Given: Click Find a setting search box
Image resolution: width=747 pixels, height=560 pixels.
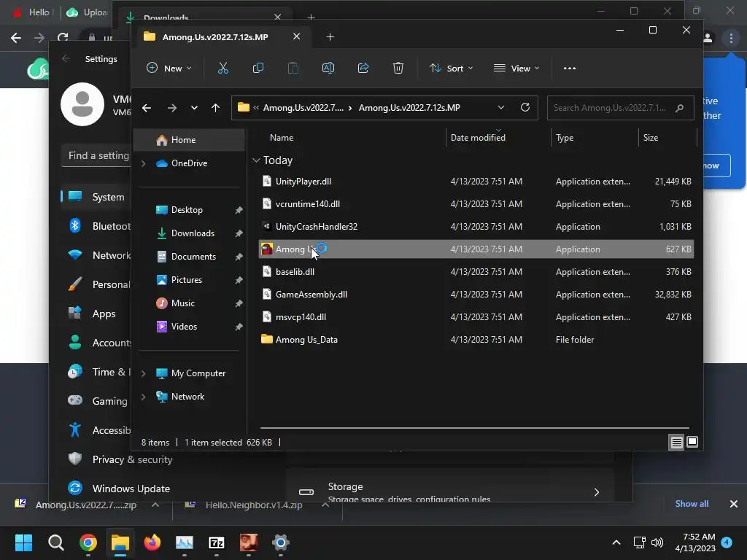Looking at the screenshot, I should pos(97,156).
